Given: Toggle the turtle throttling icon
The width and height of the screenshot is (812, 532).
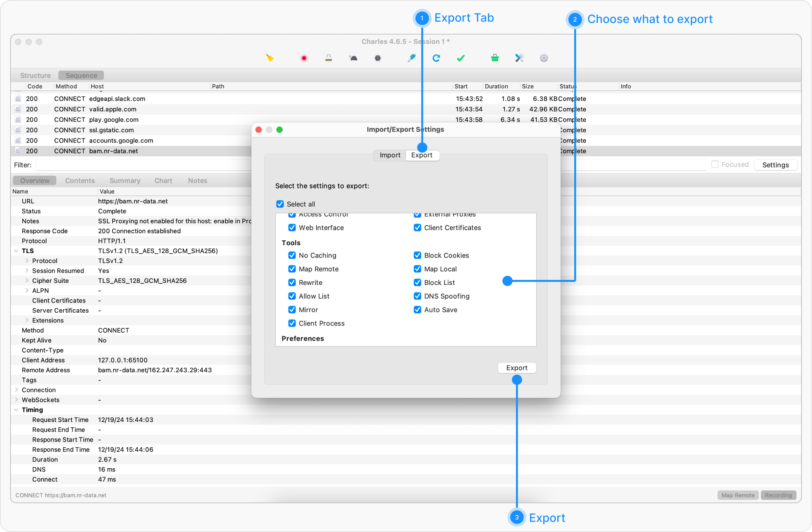Looking at the screenshot, I should 353,58.
